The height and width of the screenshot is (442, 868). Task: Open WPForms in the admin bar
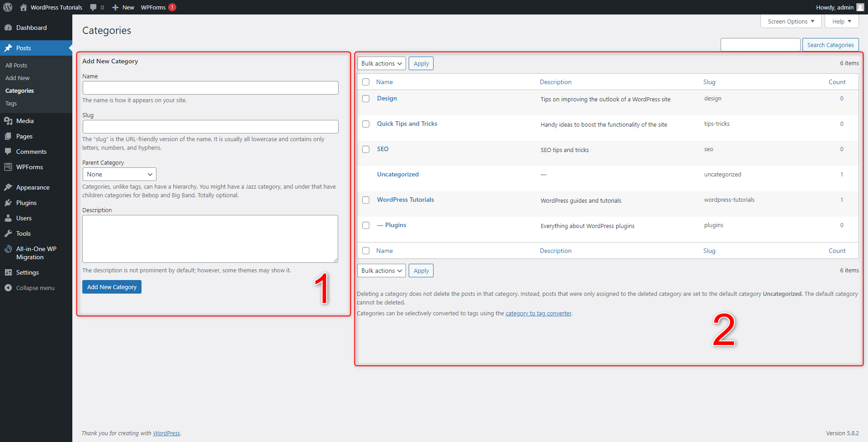tap(153, 7)
